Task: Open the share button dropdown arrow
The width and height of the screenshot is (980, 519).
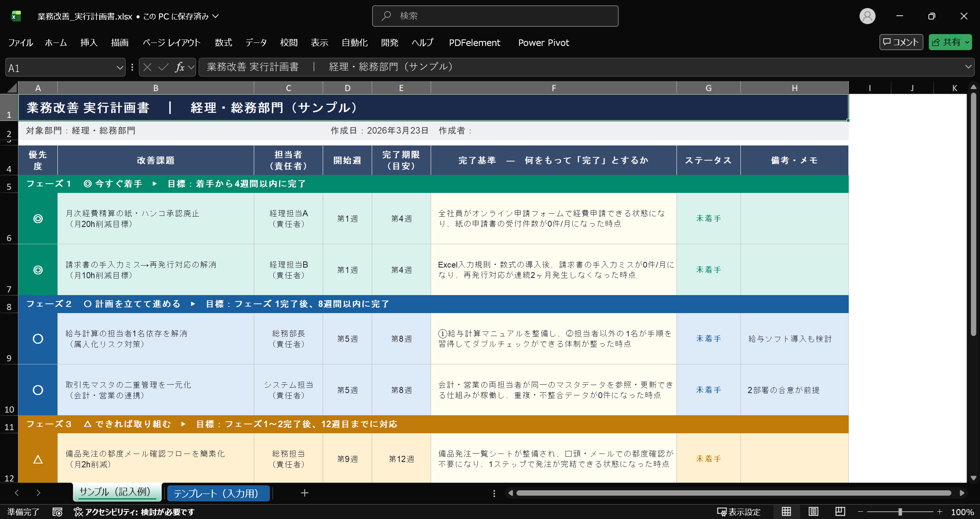Action: [x=967, y=42]
